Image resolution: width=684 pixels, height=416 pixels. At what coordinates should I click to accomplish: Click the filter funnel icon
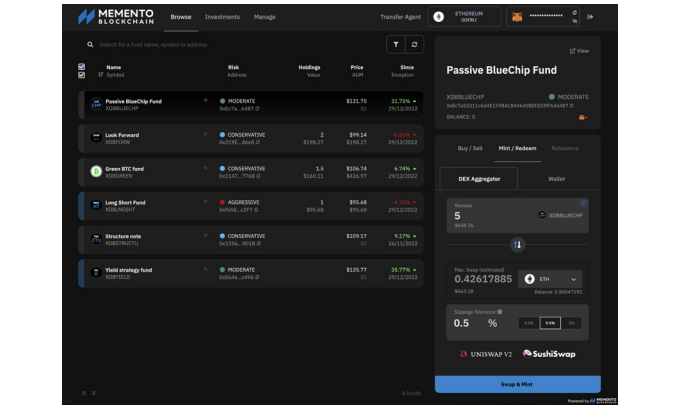395,44
